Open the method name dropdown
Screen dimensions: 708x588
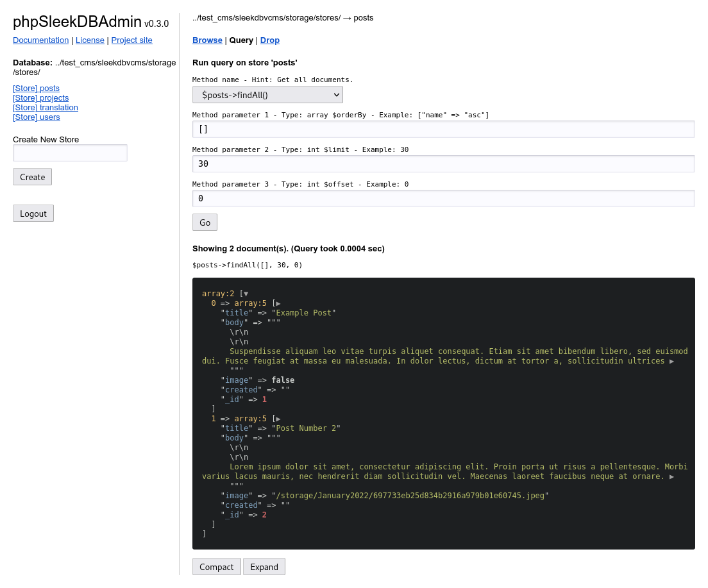tap(267, 95)
